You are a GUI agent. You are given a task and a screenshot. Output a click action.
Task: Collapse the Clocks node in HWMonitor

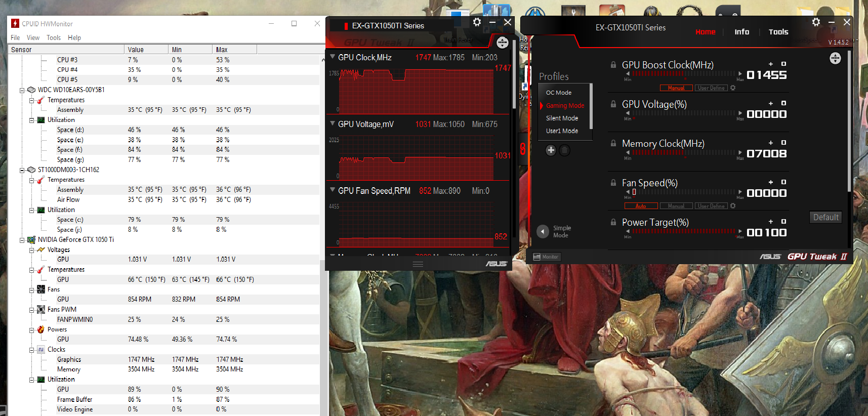tap(31, 350)
